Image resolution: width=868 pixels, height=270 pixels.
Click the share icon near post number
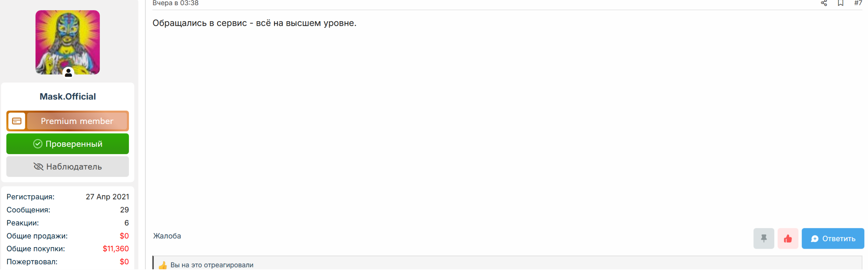tap(824, 3)
